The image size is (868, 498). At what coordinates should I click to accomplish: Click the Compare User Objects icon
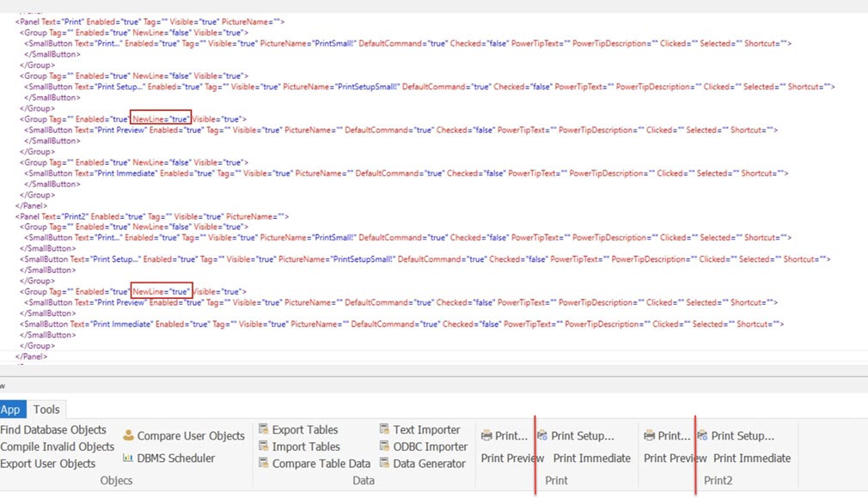point(128,435)
